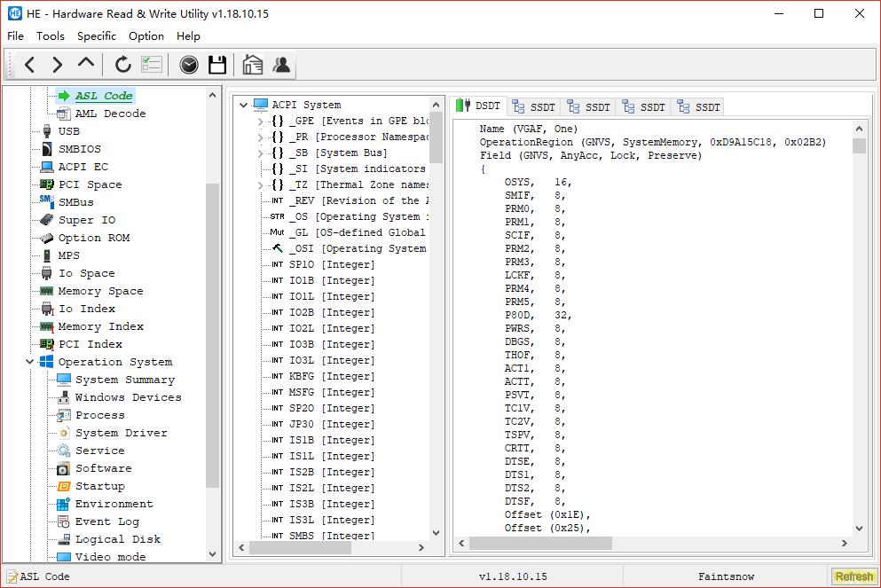
Task: Open System Summary in the sidebar
Action: [x=125, y=380]
